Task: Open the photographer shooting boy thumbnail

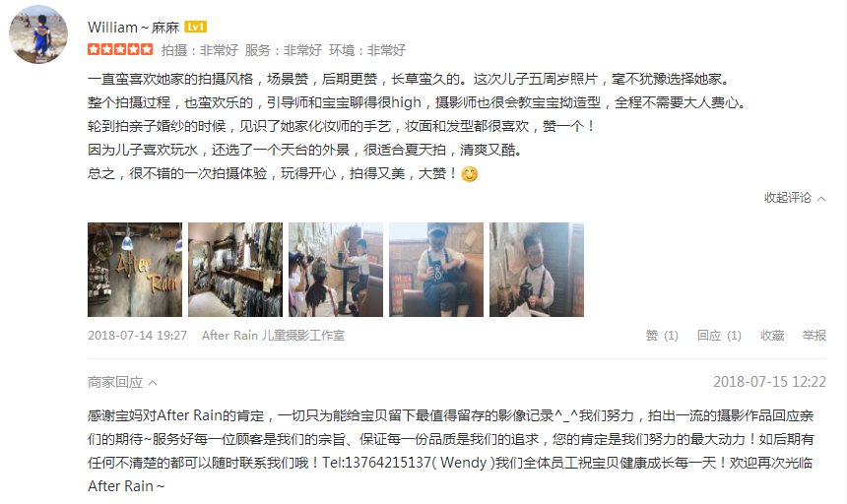Action: click(x=336, y=270)
